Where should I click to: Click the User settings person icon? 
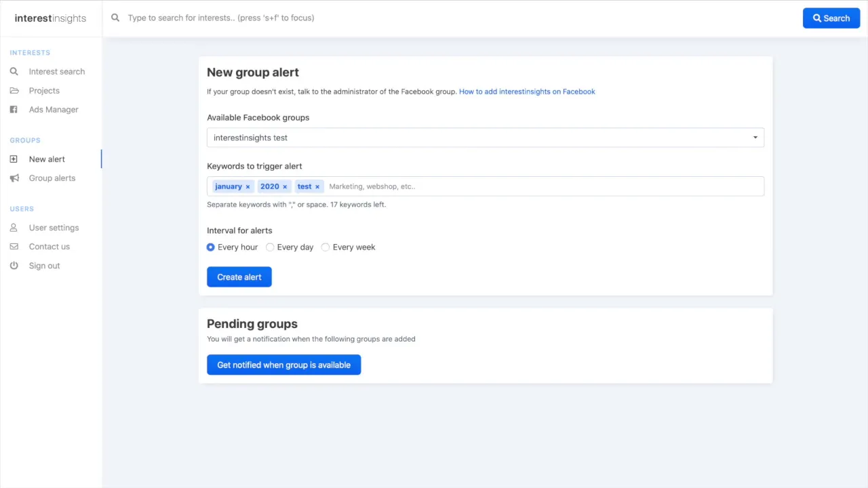(x=14, y=228)
